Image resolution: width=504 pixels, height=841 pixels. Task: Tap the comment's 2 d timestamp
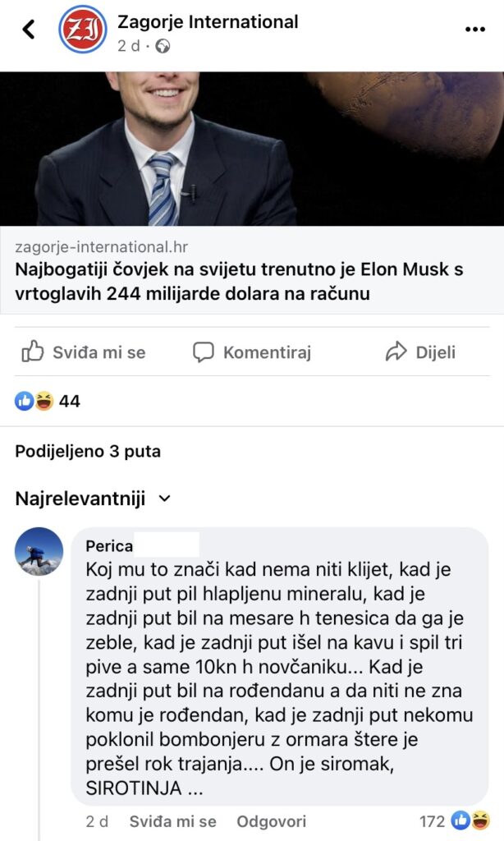point(96,821)
